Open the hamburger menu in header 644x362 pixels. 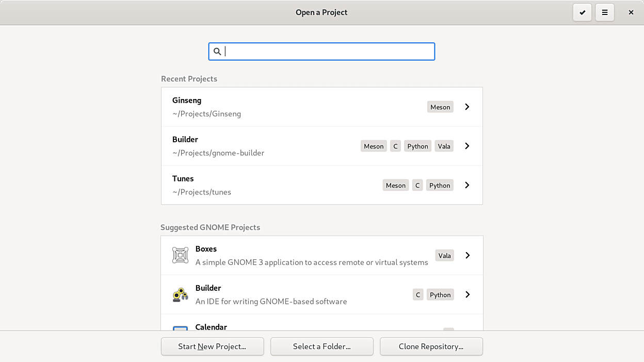coord(605,12)
